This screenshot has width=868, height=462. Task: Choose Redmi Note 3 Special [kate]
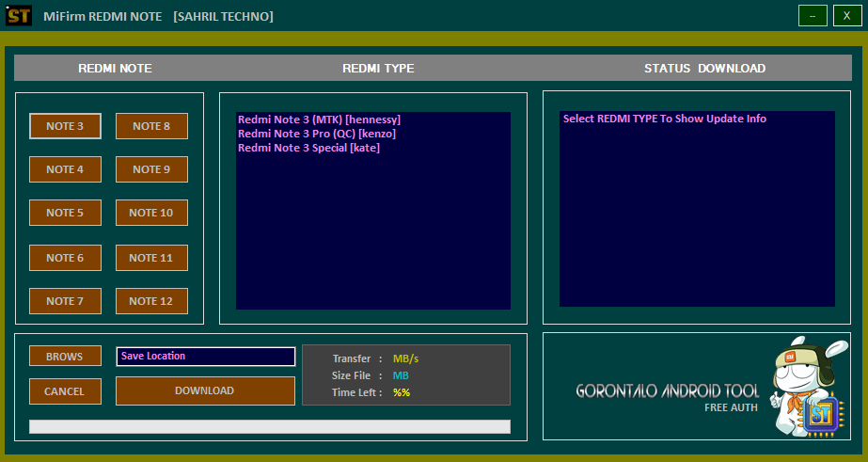[x=308, y=148]
